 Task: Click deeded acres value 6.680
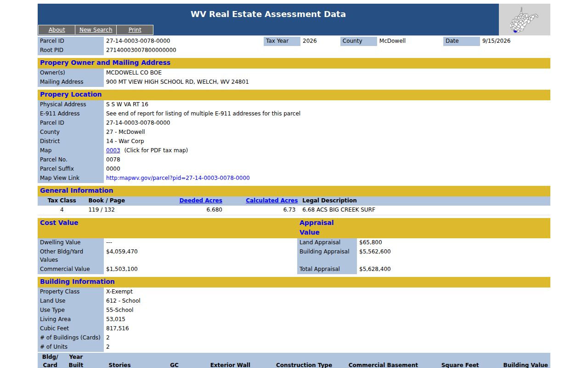click(215, 210)
